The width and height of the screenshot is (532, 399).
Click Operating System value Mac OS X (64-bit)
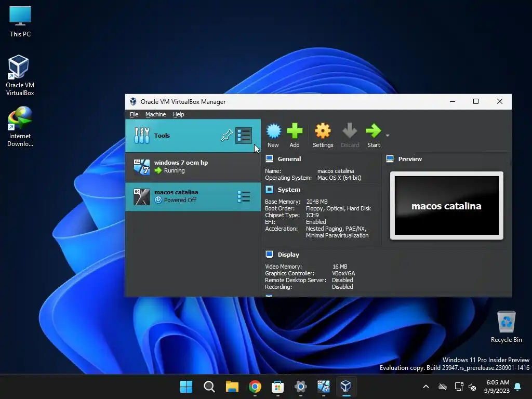click(x=339, y=178)
